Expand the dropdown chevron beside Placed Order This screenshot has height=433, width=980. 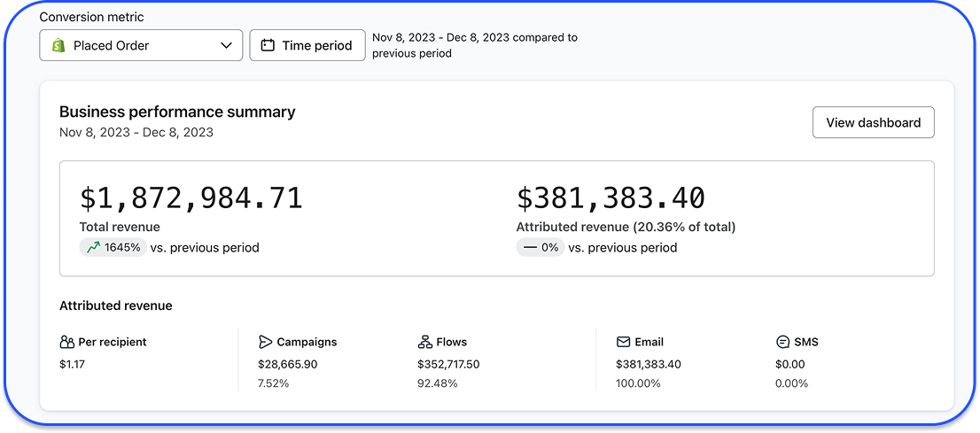[225, 45]
